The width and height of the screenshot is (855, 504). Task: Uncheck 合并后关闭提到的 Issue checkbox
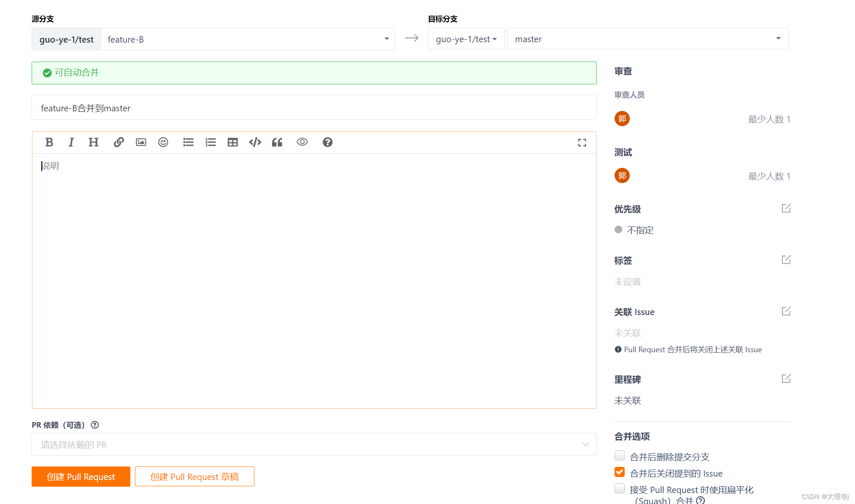click(620, 472)
